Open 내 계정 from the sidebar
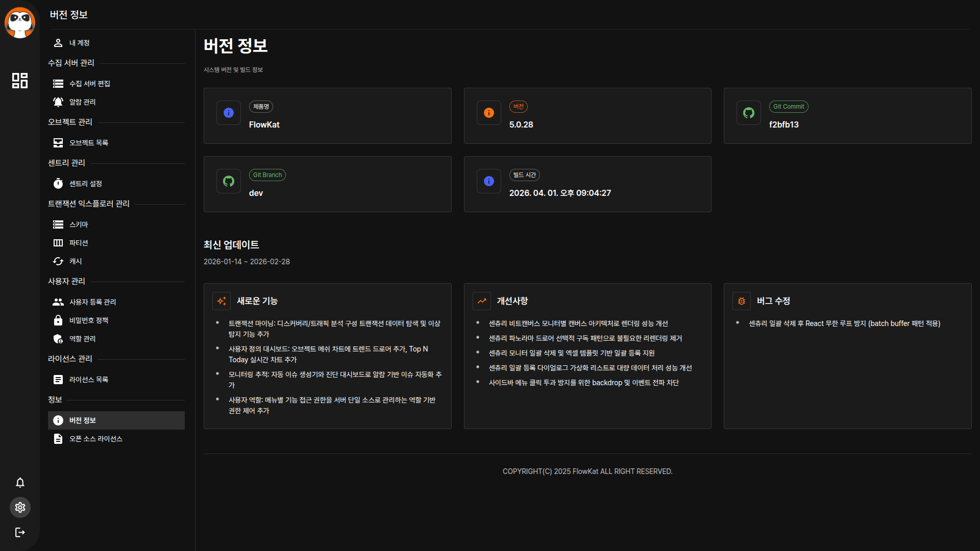 (x=79, y=43)
